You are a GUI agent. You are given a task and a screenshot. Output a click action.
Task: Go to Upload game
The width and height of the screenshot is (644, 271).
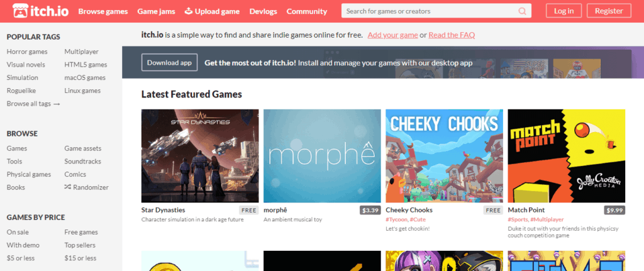coord(212,11)
